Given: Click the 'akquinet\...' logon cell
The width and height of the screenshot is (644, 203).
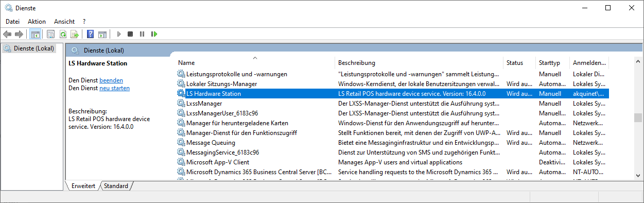Looking at the screenshot, I should coord(588,94).
